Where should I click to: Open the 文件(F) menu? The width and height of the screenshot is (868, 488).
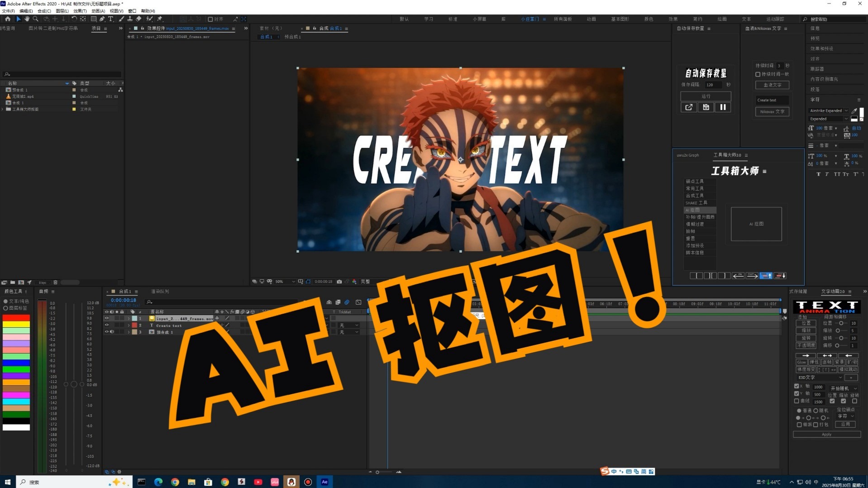point(9,11)
